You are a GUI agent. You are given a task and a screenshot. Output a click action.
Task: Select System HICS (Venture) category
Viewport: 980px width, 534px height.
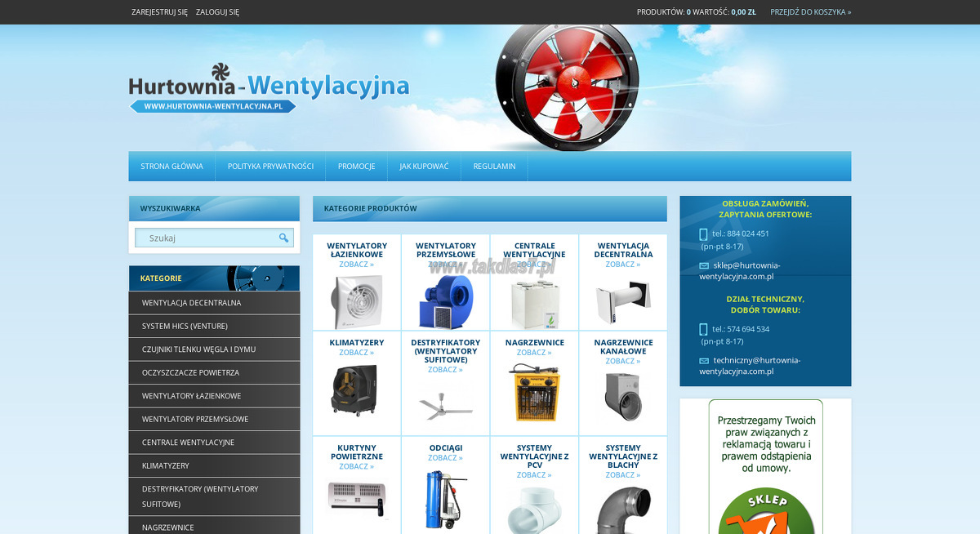coord(214,326)
